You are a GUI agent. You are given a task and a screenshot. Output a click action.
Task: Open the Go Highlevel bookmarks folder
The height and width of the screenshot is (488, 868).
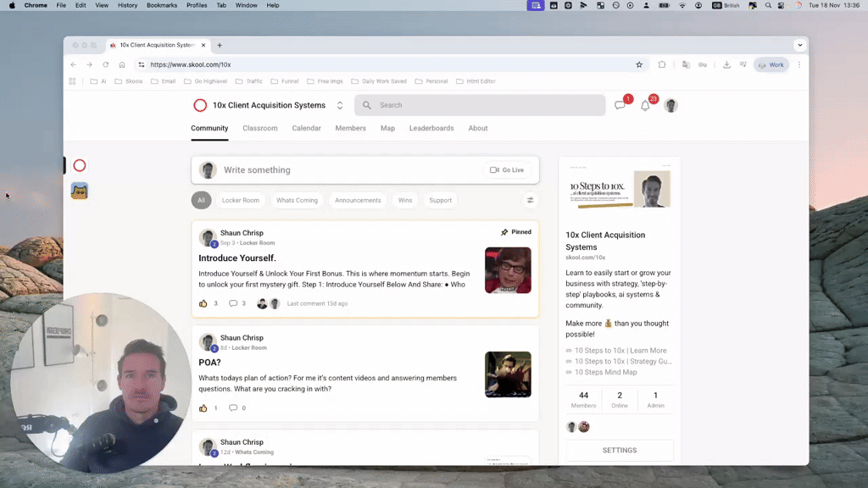pyautogui.click(x=205, y=81)
